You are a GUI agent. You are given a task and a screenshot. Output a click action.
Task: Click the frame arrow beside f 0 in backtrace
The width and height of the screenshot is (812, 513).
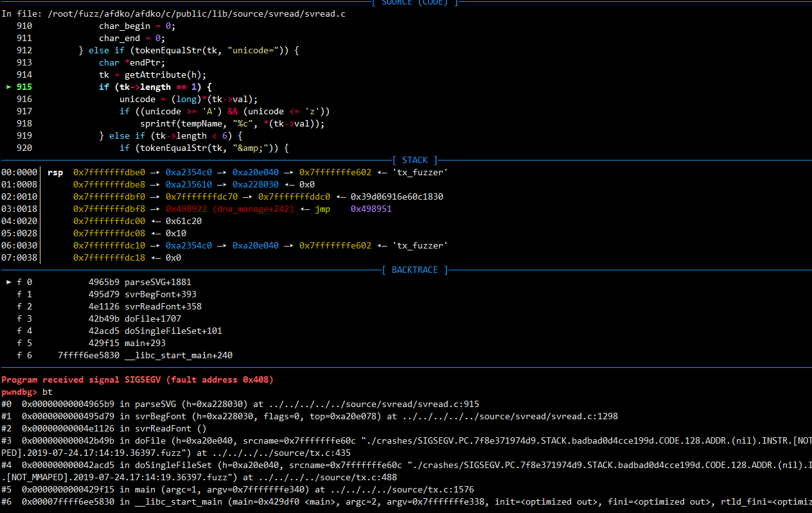click(9, 282)
